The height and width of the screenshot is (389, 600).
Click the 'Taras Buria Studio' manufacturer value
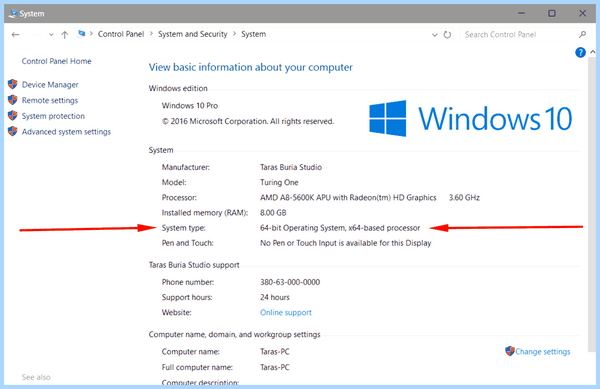[291, 167]
